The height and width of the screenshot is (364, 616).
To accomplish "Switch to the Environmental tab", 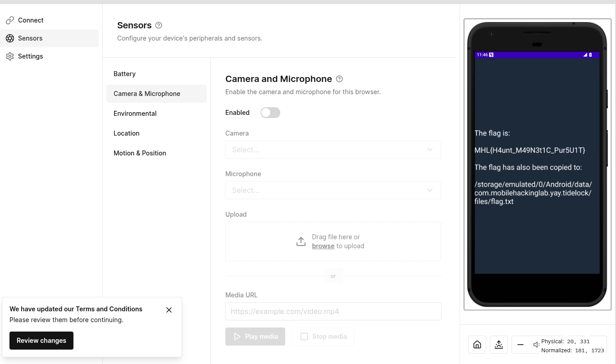I will point(135,114).
